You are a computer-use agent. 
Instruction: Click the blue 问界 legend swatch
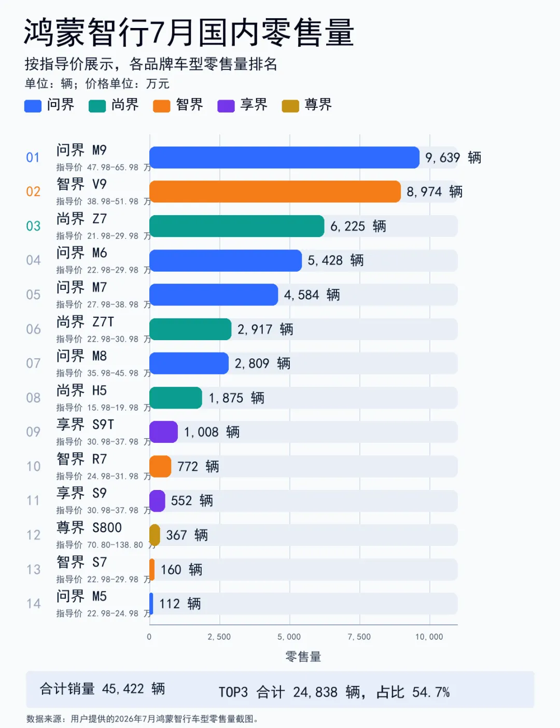point(33,106)
